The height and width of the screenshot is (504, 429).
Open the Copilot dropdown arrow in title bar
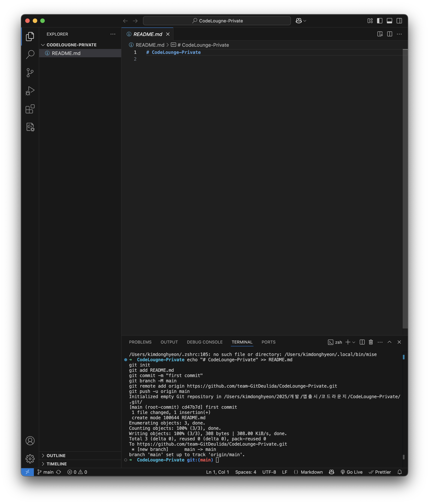[305, 21]
